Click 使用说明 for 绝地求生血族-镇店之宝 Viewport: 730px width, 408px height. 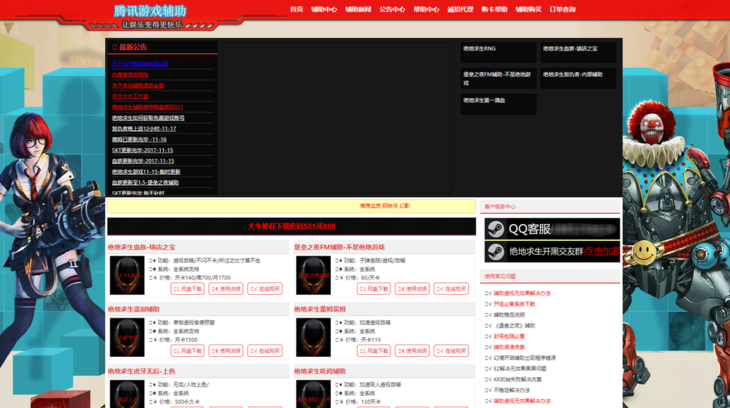(x=226, y=289)
